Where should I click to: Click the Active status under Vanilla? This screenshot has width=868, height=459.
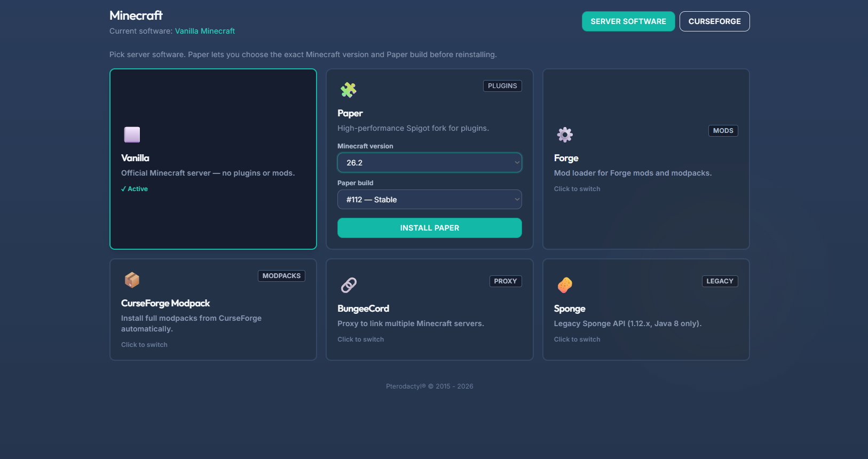click(x=135, y=189)
